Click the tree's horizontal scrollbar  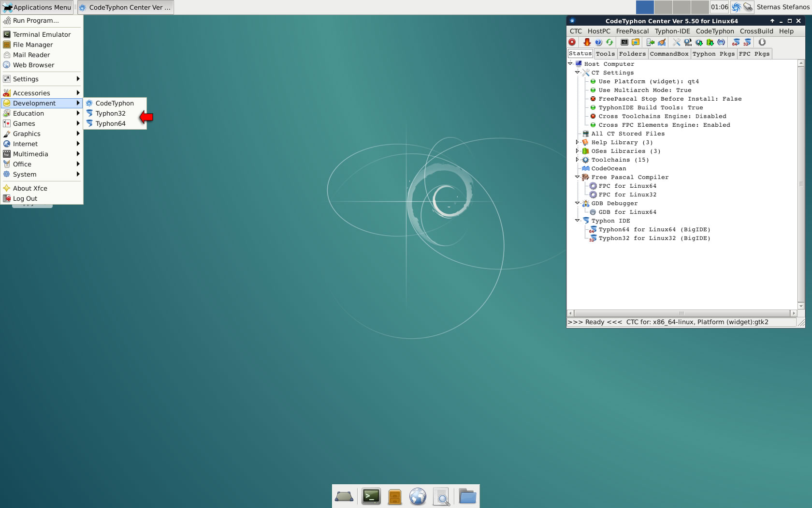coord(682,314)
